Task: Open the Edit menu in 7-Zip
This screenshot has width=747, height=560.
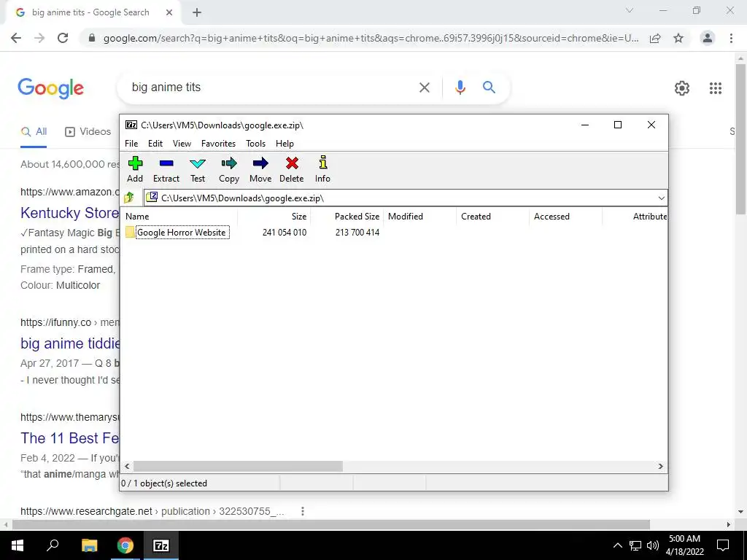Action: coord(155,144)
